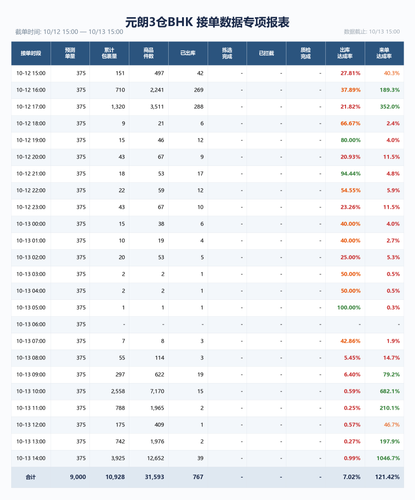Click the 622 item count cell
Screen dimensions: 415x500
point(159,375)
